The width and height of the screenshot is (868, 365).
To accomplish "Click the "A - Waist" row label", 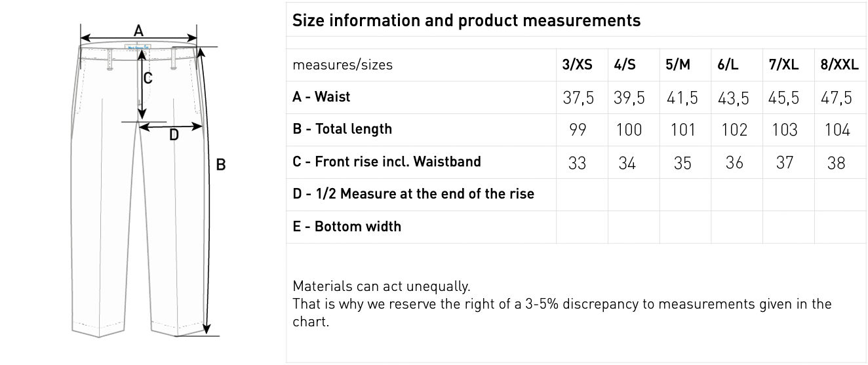I will coord(321,97).
